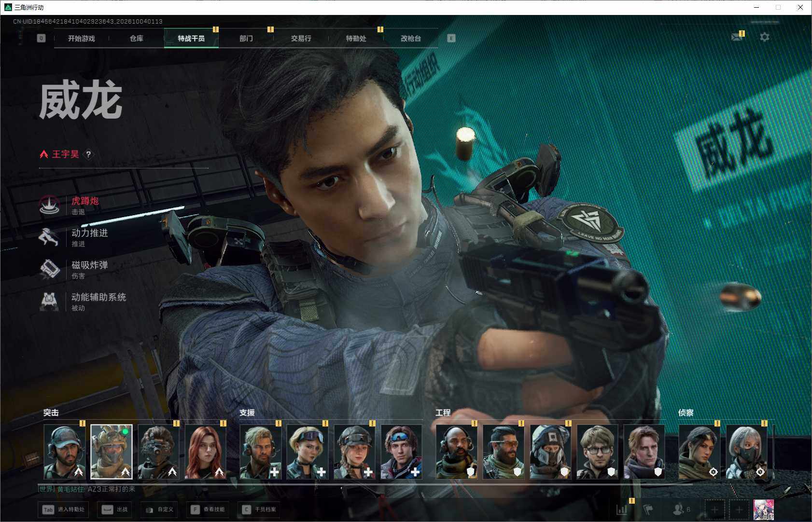Click the 进入特勤处 button
Image resolution: width=812 pixels, height=522 pixels.
(64, 509)
